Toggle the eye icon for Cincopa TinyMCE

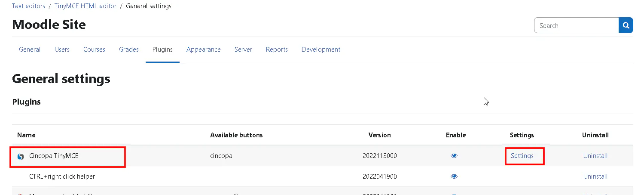[454, 156]
